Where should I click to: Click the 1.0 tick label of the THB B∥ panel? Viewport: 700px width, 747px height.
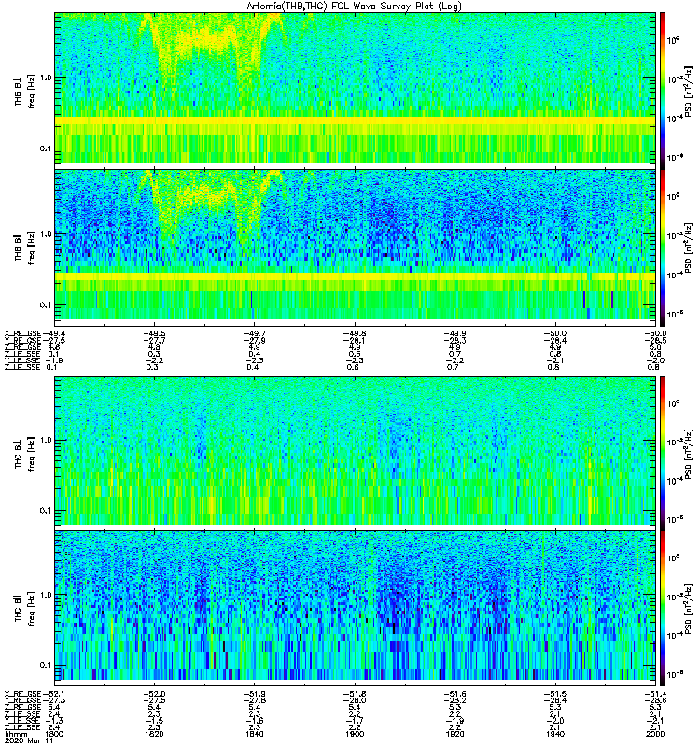[x=46, y=234]
